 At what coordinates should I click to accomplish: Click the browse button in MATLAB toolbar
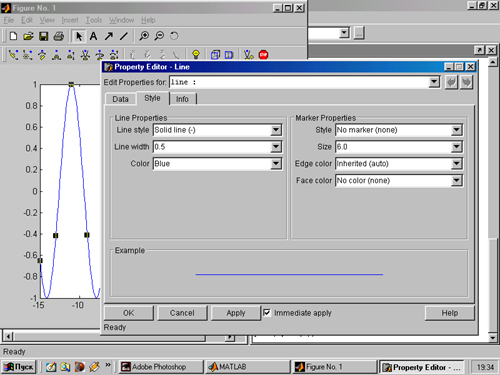359,33
